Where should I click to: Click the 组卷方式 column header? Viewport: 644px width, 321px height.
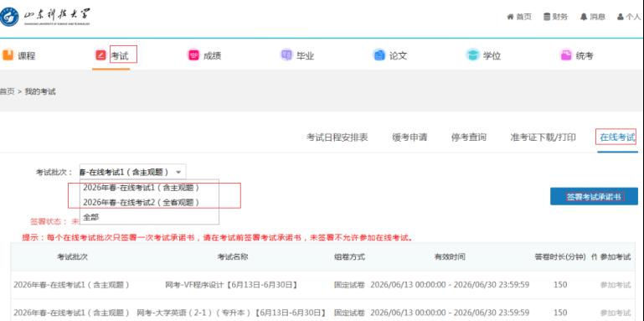click(349, 256)
